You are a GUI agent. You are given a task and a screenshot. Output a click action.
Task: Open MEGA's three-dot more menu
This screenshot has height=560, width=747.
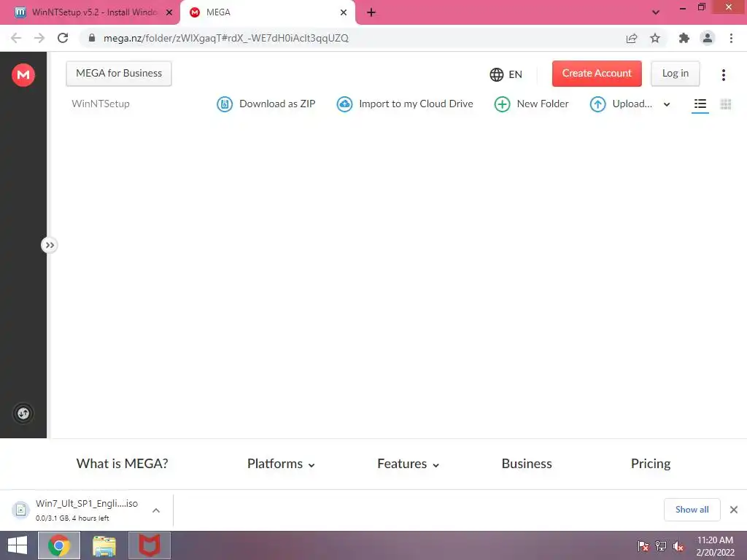tap(723, 75)
